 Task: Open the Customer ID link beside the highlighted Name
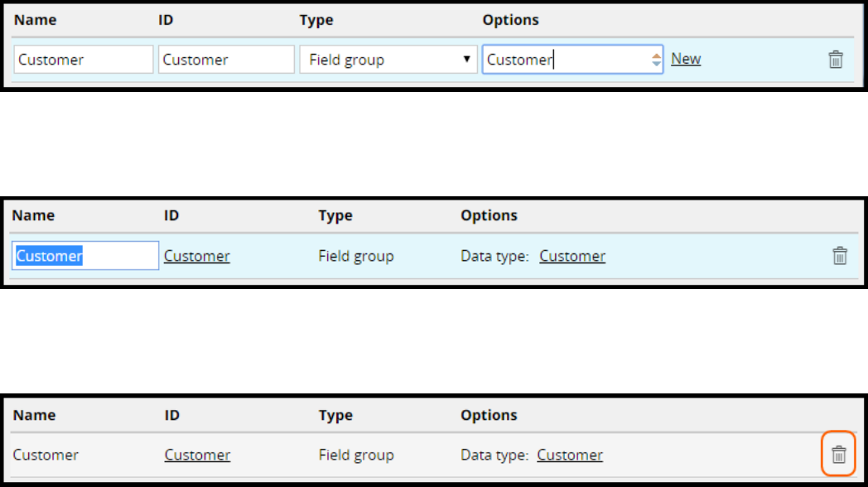197,256
